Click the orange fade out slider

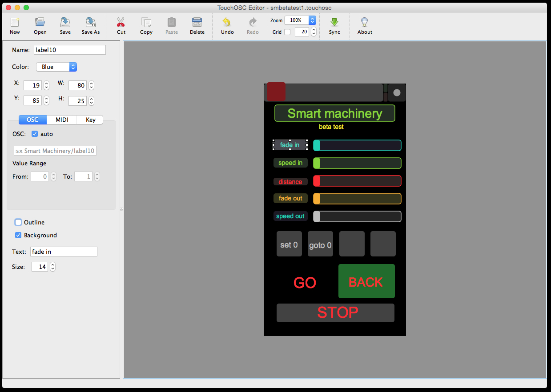357,199
